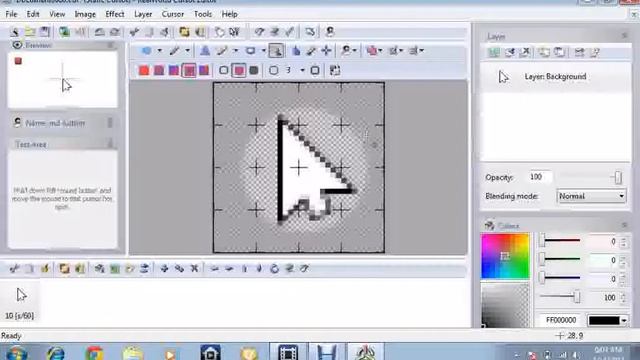Open the width value 3 dropdown arrow
The height and width of the screenshot is (360, 640).
click(x=302, y=70)
